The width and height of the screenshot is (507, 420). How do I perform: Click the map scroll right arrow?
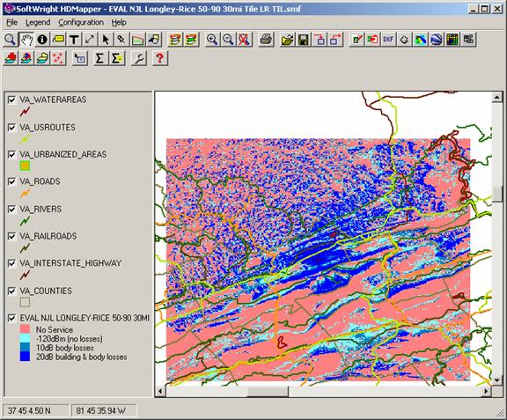click(486, 392)
